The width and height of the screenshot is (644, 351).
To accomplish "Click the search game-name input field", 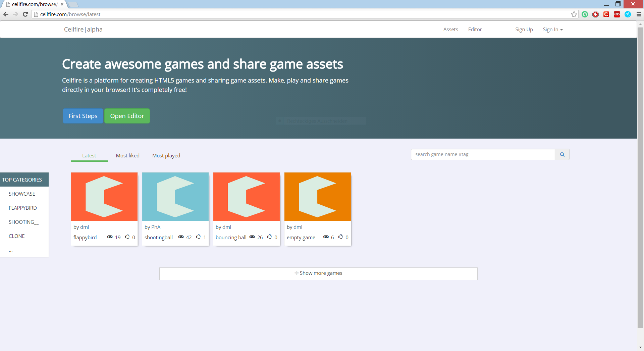I will (483, 154).
